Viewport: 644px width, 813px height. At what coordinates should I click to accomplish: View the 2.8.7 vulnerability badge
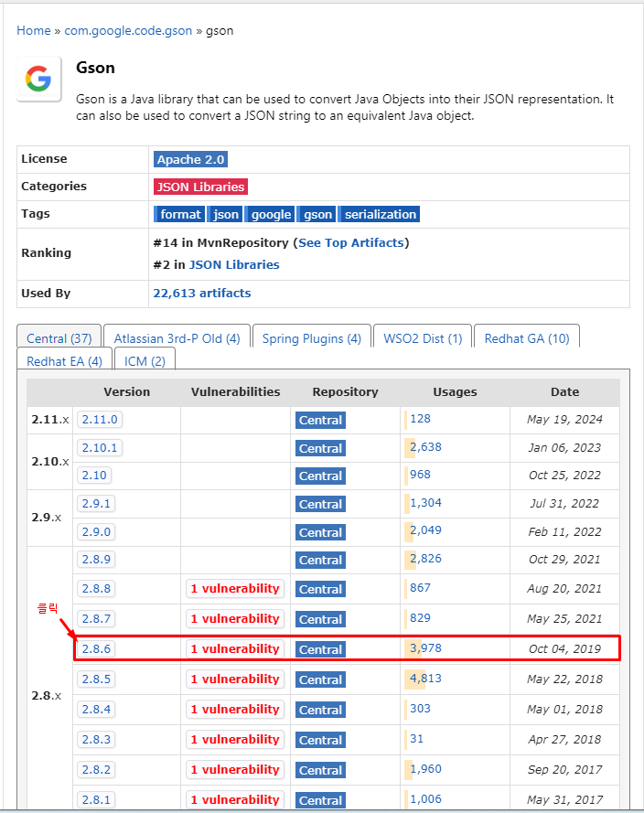[x=235, y=618]
